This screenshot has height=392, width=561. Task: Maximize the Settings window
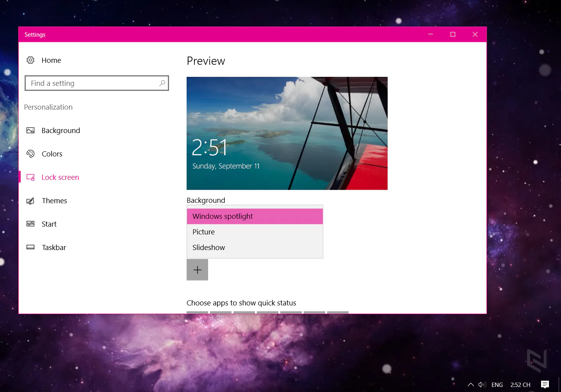(x=453, y=34)
